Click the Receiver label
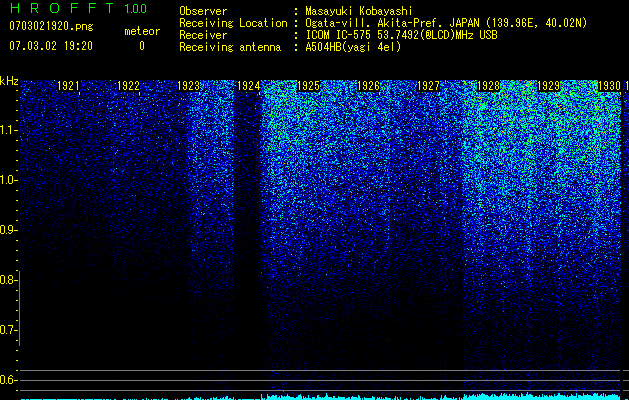 (203, 35)
